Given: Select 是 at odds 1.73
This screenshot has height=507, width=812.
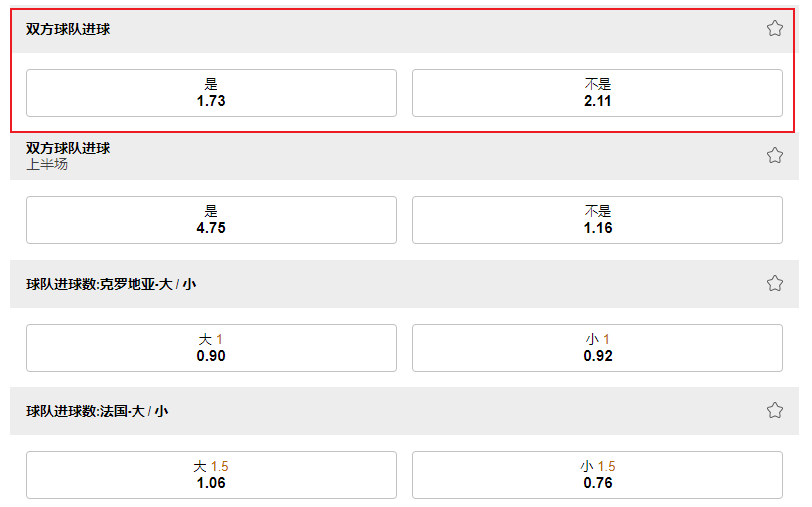Looking at the screenshot, I should tap(211, 93).
